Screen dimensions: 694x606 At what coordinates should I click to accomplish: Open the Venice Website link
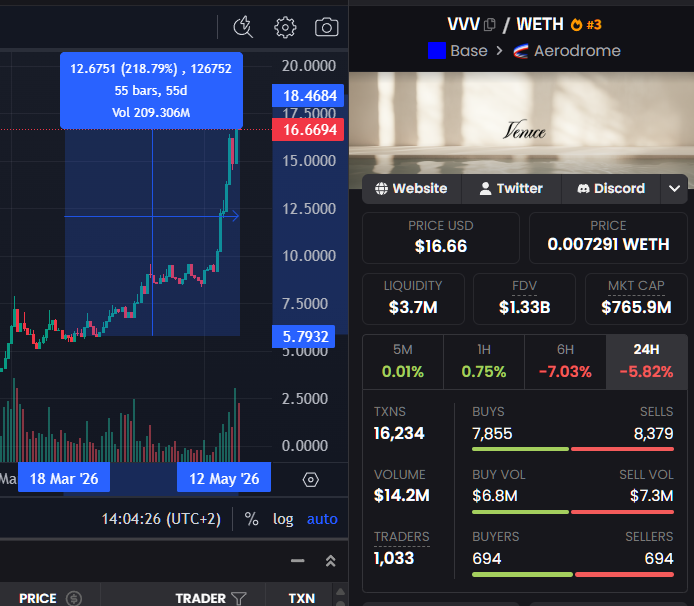[412, 189]
